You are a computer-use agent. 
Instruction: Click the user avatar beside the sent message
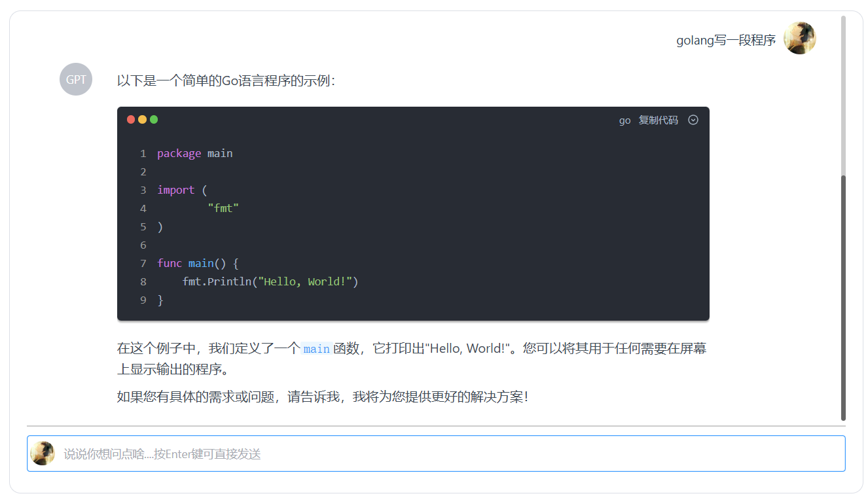(x=799, y=38)
